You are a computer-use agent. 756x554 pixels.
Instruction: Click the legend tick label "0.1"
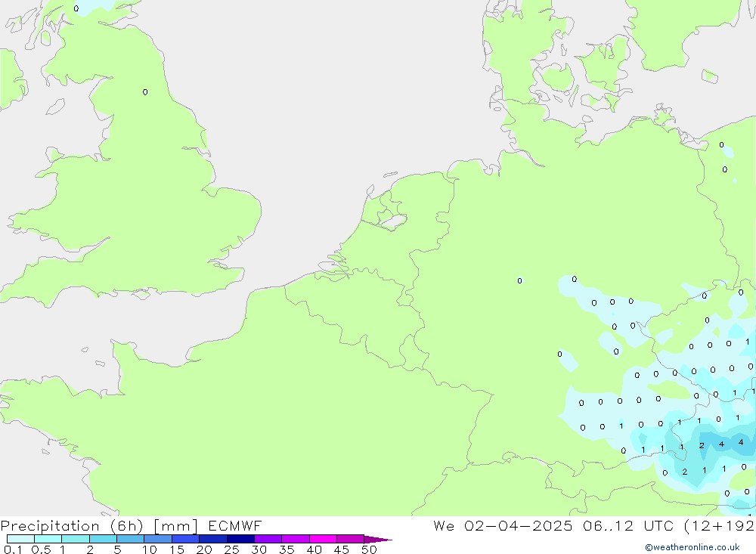(13, 549)
